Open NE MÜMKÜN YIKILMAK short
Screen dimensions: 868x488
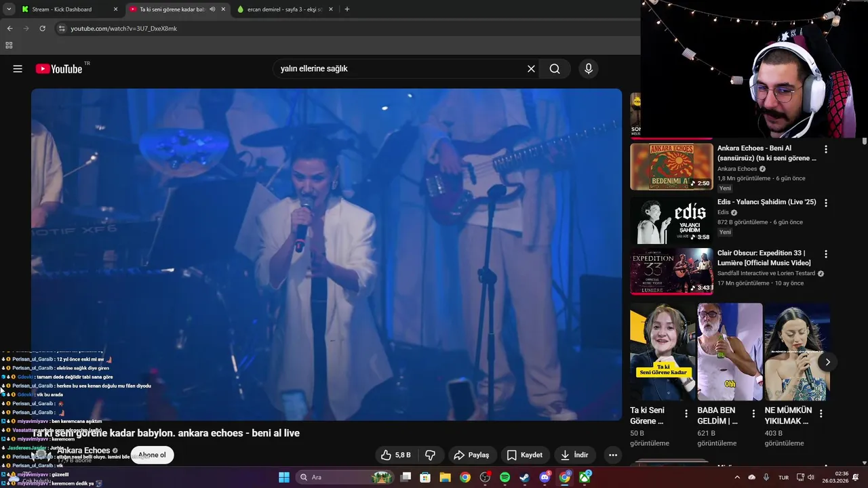pyautogui.click(x=797, y=352)
